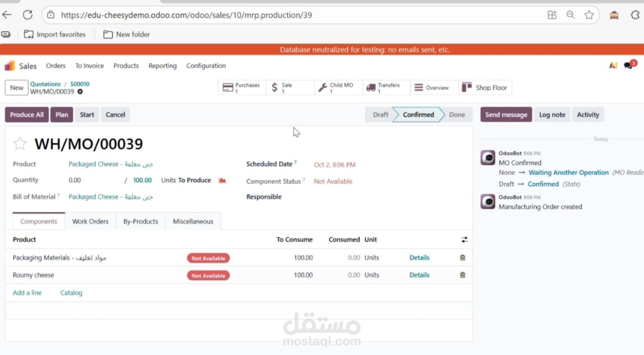Switch to the By-Products tab
This screenshot has width=644, height=355.
(140, 221)
